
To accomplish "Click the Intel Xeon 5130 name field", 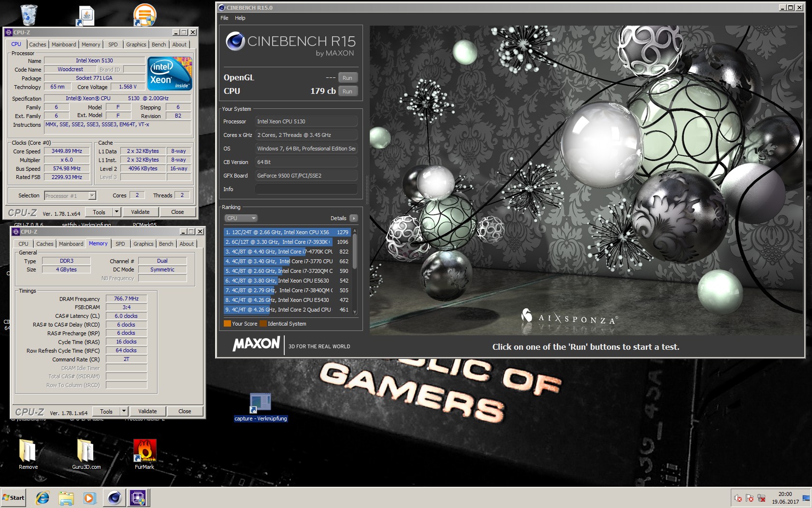I will [94, 60].
